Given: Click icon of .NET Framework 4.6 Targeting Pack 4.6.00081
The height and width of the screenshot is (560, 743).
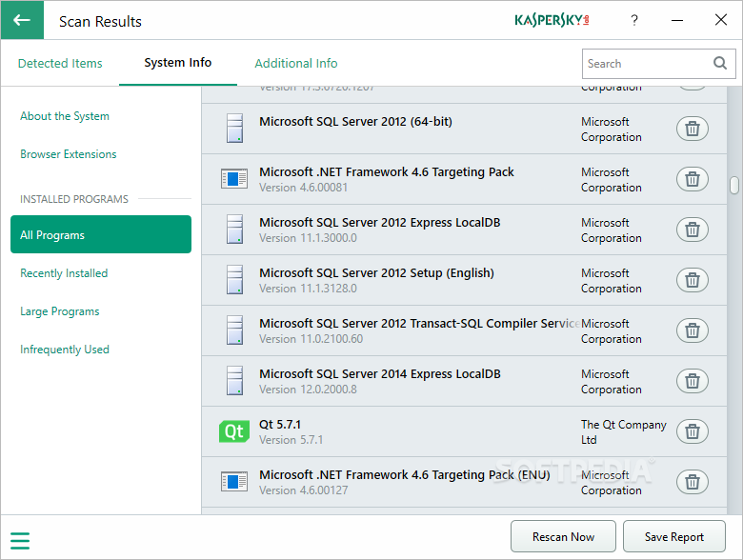Looking at the screenshot, I should coord(234,179).
